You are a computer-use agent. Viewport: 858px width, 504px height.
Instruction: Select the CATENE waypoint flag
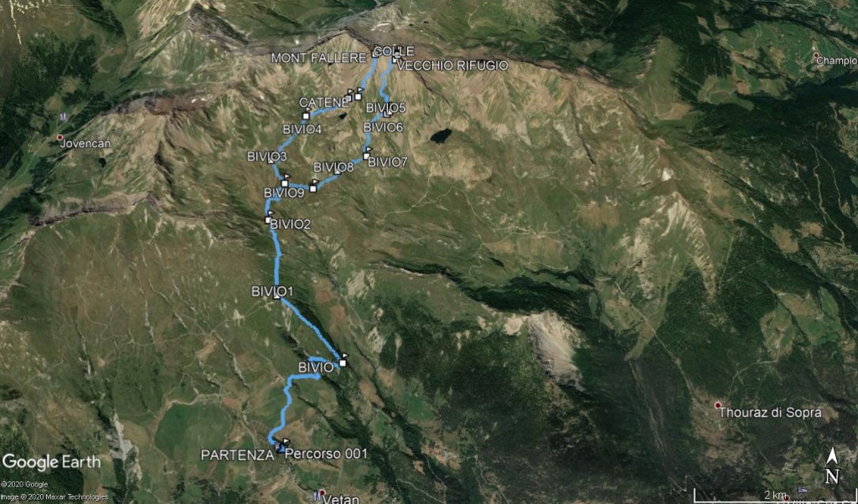(x=349, y=97)
